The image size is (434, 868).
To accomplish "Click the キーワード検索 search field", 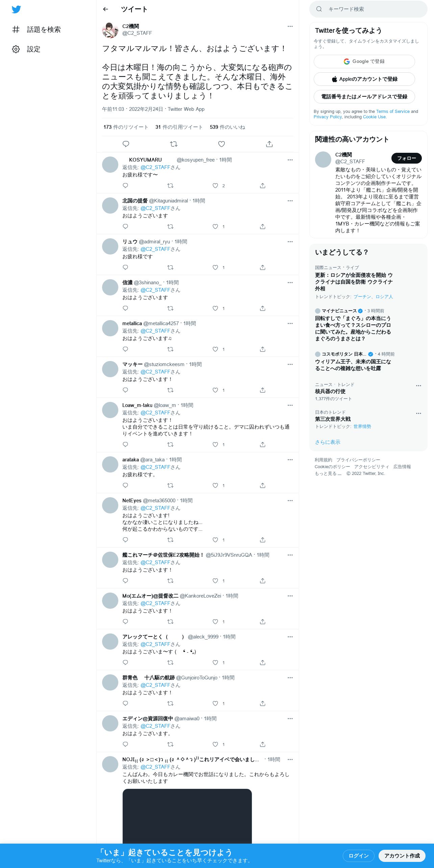I will (x=368, y=9).
